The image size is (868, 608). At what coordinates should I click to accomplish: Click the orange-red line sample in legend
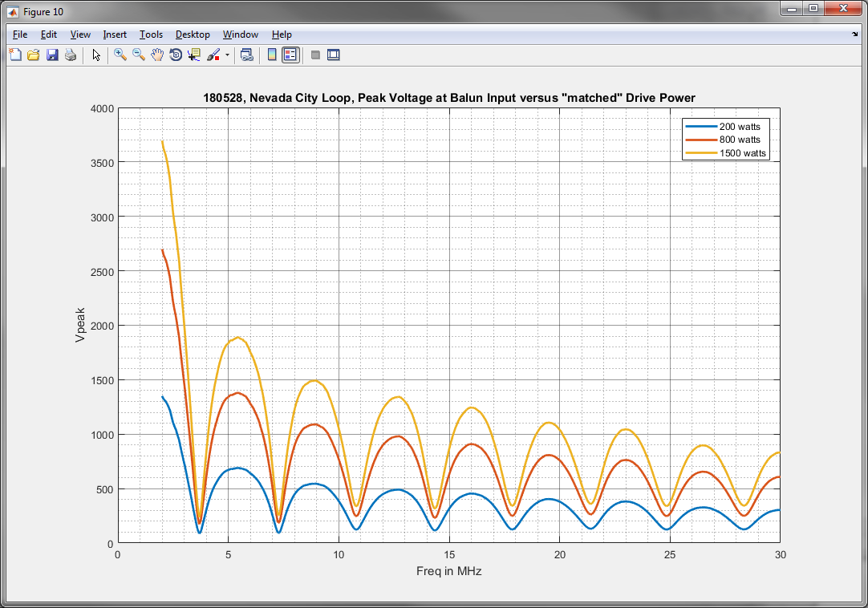(701, 140)
